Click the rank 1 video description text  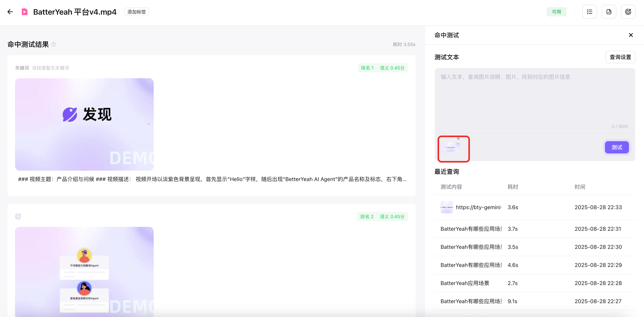coord(212,179)
